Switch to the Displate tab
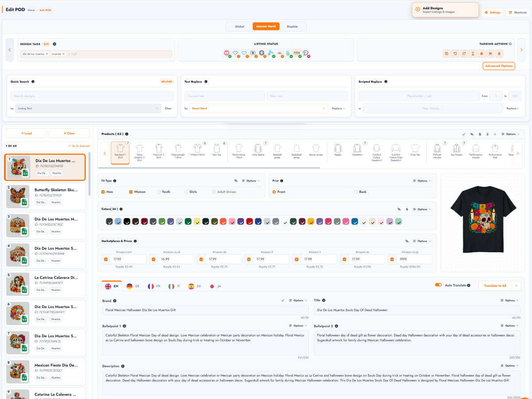The height and width of the screenshot is (399, 532). [x=292, y=27]
